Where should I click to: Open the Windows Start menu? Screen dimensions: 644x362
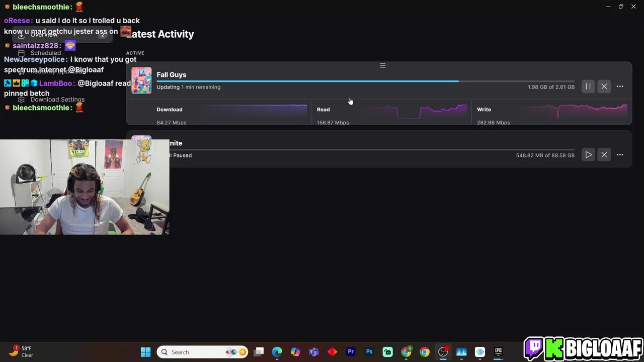(145, 352)
